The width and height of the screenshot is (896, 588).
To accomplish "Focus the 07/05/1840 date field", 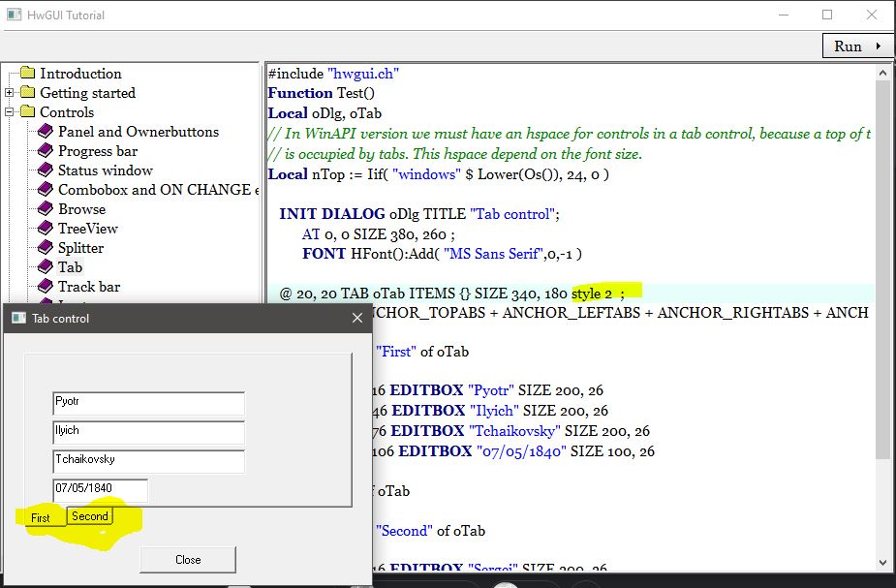I will (100, 490).
